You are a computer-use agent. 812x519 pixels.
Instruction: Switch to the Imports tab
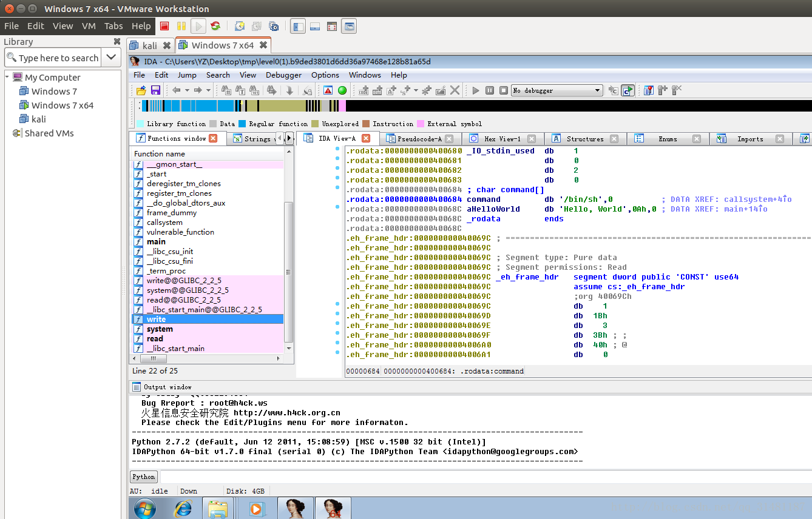pos(750,139)
